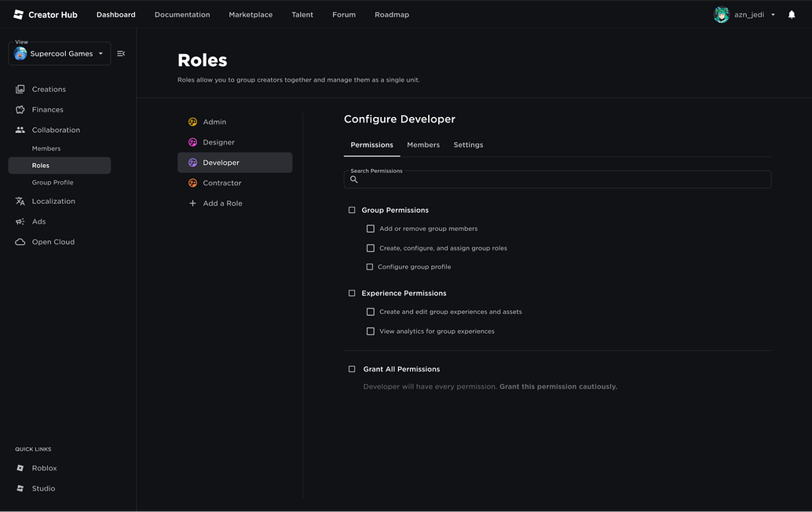Enable View analytics for group experiences
The width and height of the screenshot is (812, 512).
(x=370, y=331)
